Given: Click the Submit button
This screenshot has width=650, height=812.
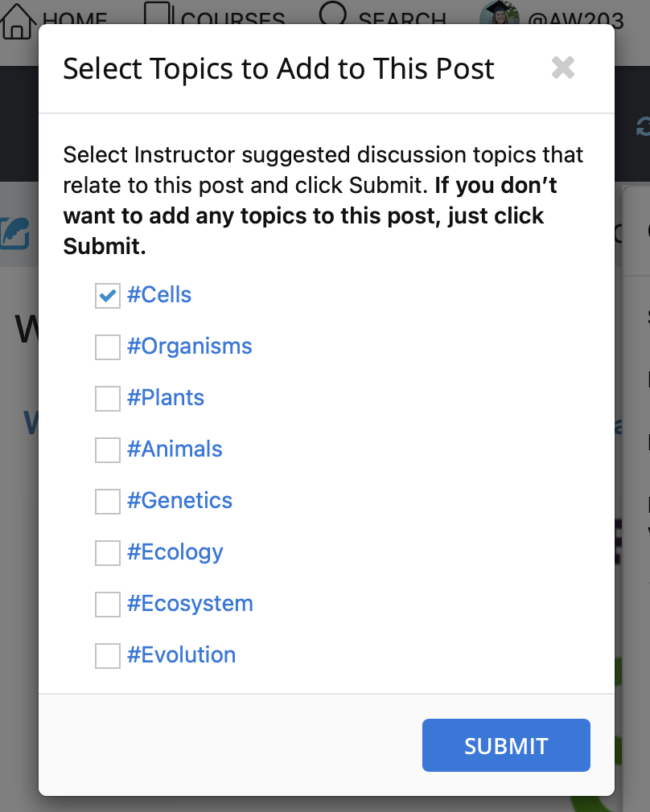Looking at the screenshot, I should tap(506, 745).
